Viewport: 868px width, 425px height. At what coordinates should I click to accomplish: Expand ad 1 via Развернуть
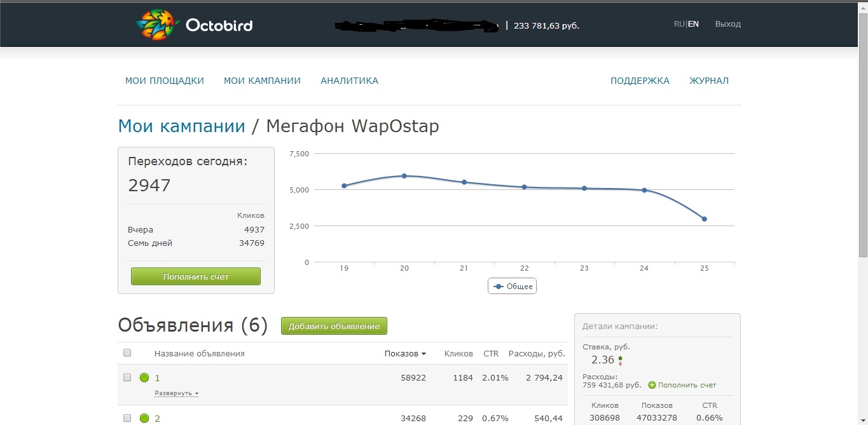[176, 393]
